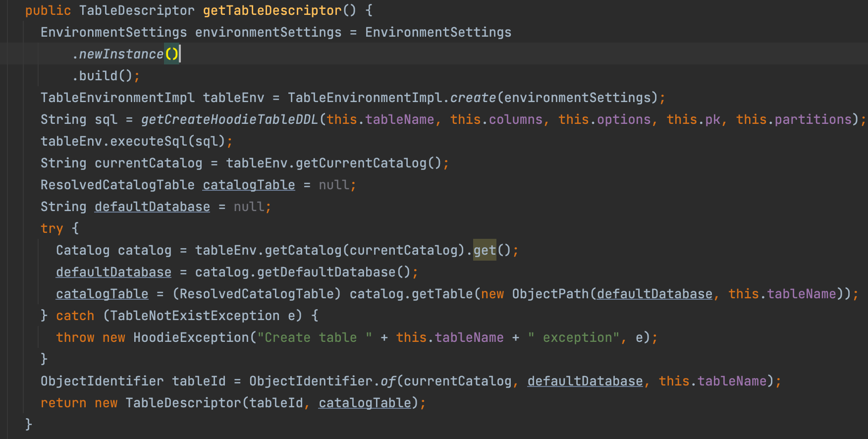Click the public keyword

tap(48, 10)
